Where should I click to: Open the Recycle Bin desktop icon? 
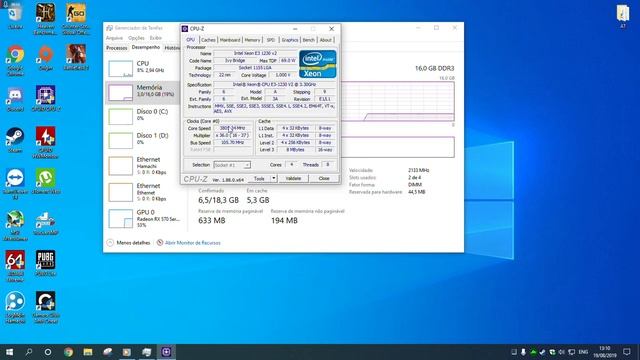tap(15, 16)
